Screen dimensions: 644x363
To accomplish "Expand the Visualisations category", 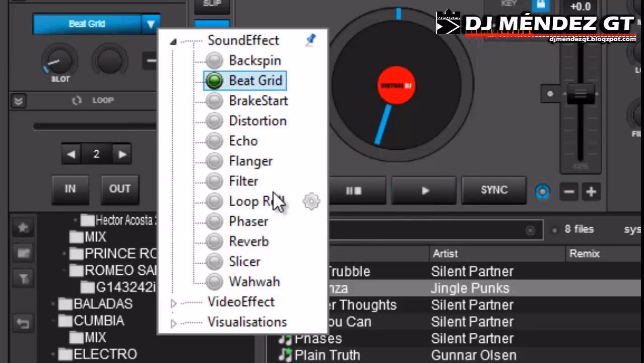I will pyautogui.click(x=173, y=322).
